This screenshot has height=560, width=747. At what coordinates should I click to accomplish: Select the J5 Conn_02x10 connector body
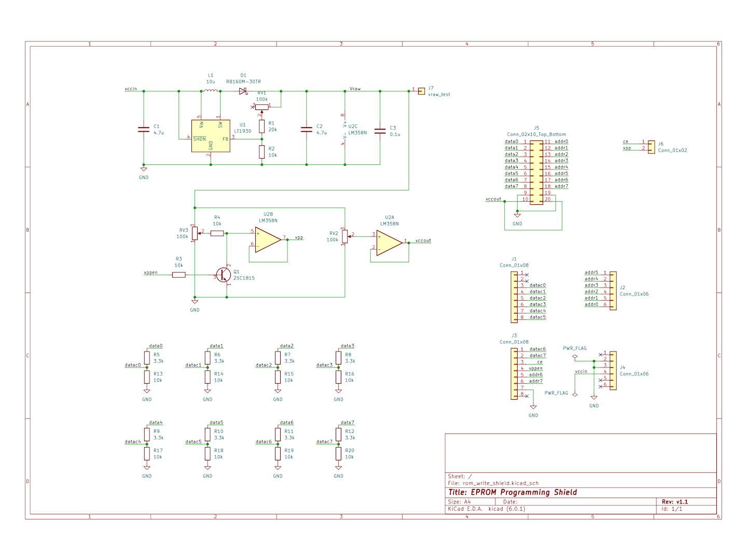pos(536,173)
